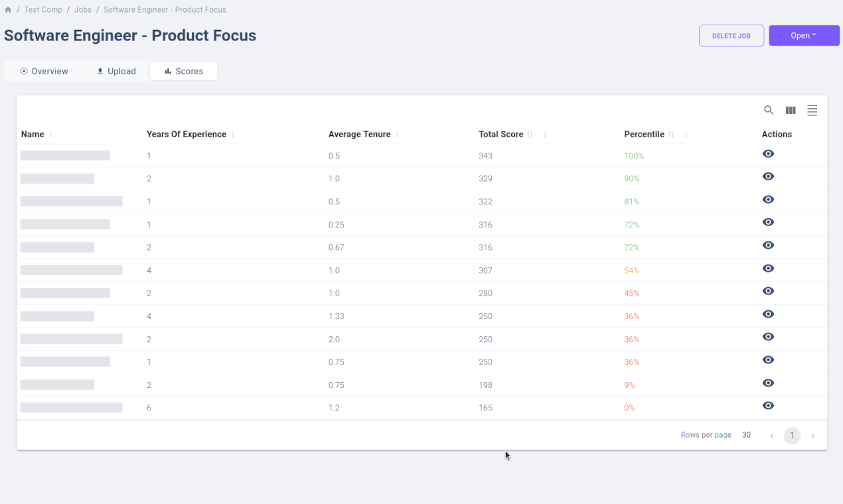Click the sort icon beside Total Score
The width and height of the screenshot is (843, 504).
[x=530, y=135]
